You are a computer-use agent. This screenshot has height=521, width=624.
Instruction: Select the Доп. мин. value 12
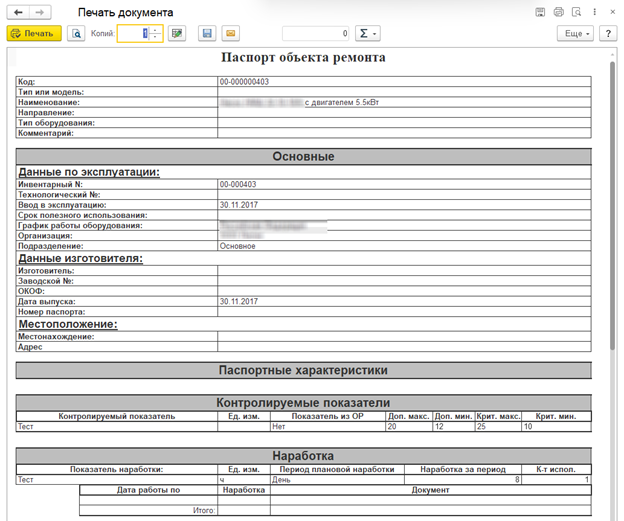pos(454,426)
